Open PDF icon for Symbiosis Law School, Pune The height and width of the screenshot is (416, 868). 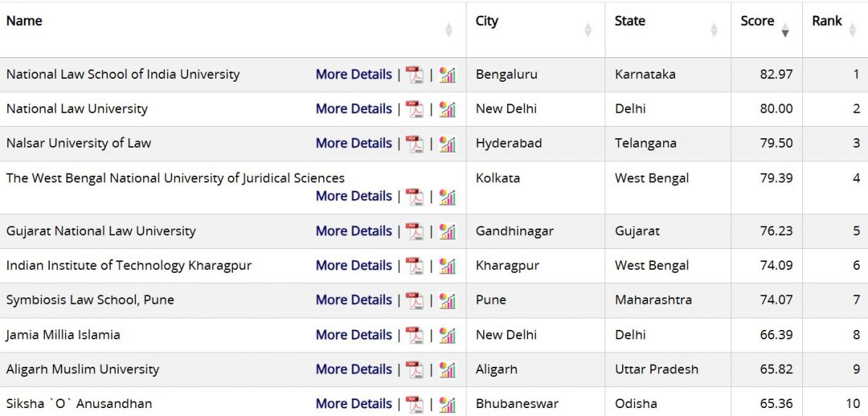click(x=414, y=300)
